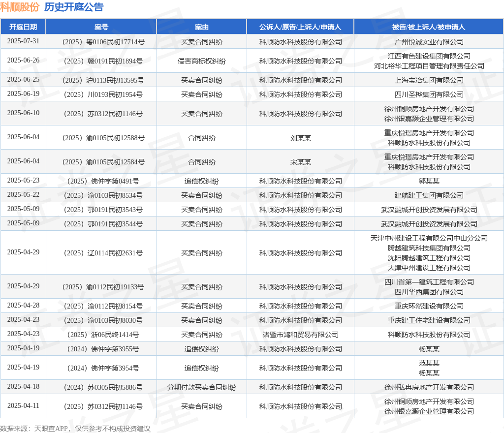Select case number 鄂0191民初3544号
The image size is (504, 433).
click(x=103, y=224)
